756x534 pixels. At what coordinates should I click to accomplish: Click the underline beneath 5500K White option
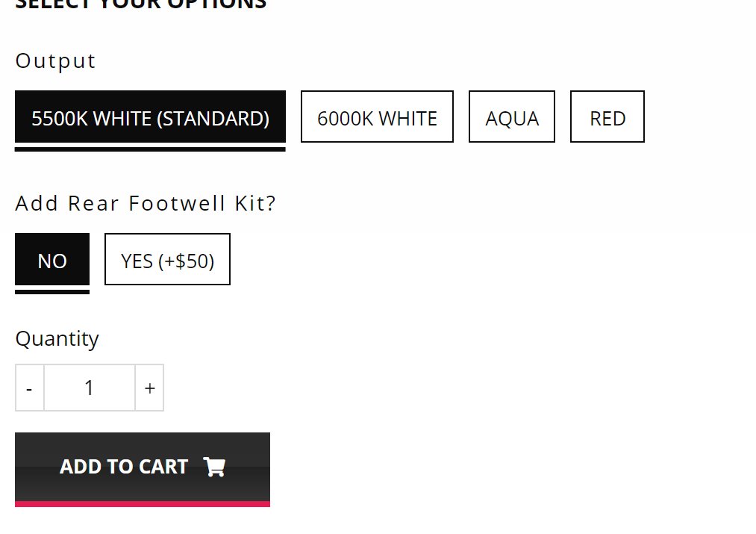(151, 149)
